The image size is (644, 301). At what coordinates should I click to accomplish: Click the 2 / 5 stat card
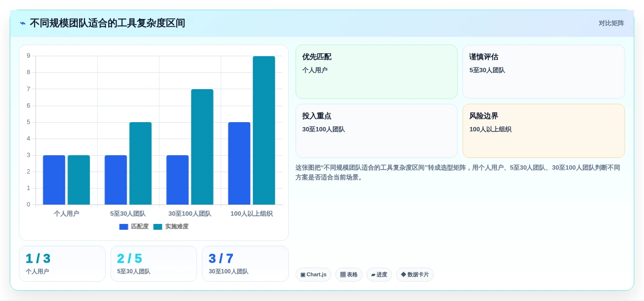[154, 264]
